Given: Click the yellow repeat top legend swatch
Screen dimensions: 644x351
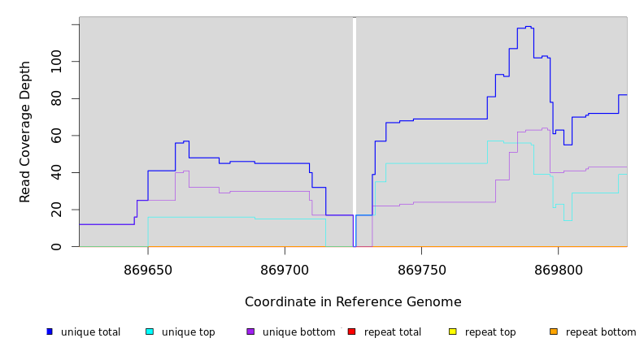Looking at the screenshot, I should point(453,331).
